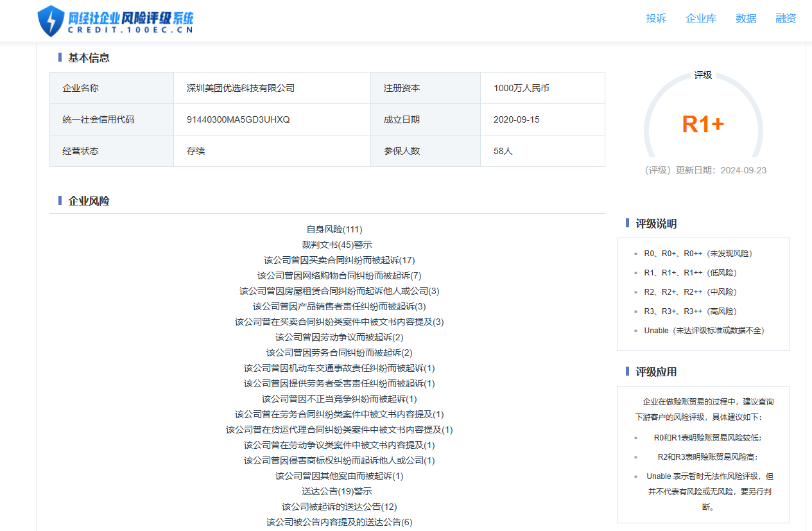Click the 评级 label above gauge
This screenshot has height=531, width=812.
point(703,75)
